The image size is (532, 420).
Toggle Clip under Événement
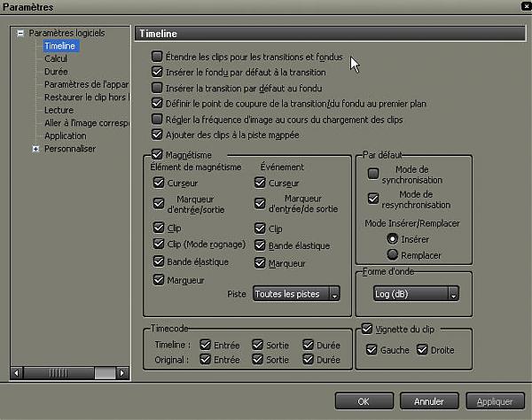click(x=260, y=228)
